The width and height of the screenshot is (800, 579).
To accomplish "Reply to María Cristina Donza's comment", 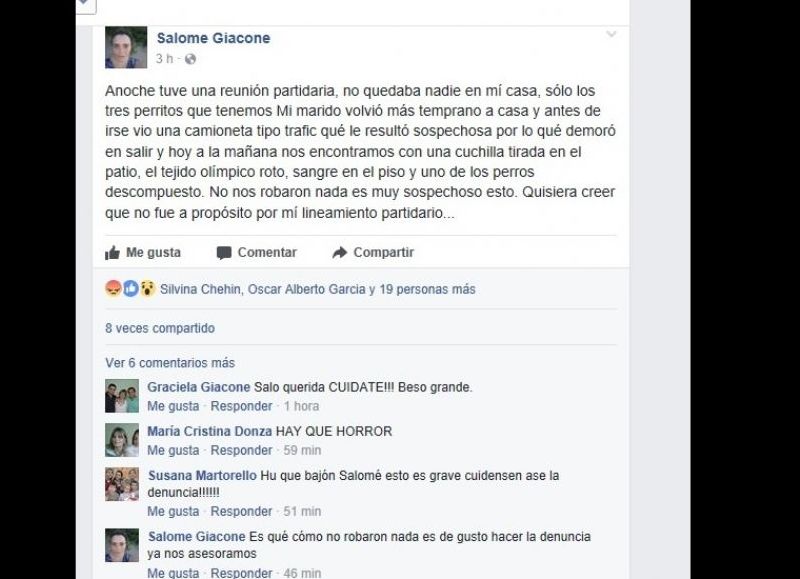I will coord(241,450).
